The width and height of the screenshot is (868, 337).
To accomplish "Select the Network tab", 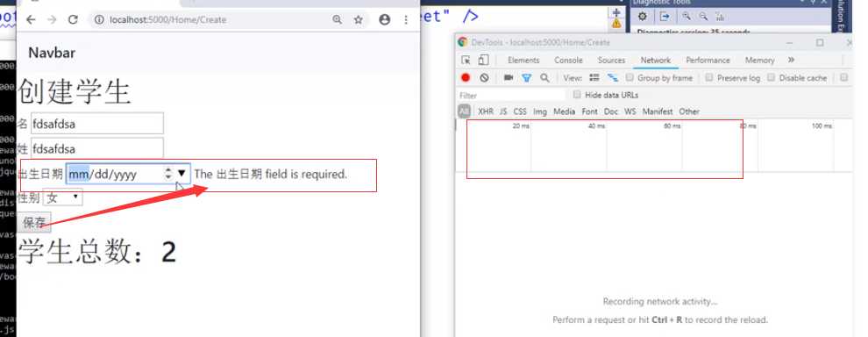I will click(x=656, y=61).
